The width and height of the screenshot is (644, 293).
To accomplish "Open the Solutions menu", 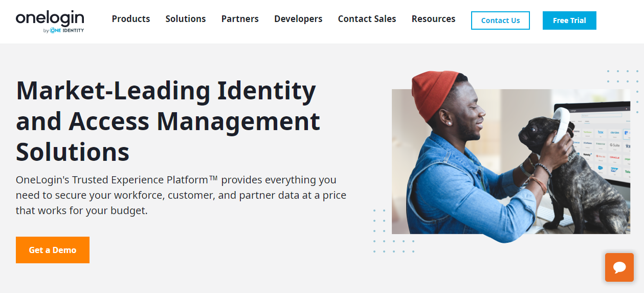I will pos(186,19).
